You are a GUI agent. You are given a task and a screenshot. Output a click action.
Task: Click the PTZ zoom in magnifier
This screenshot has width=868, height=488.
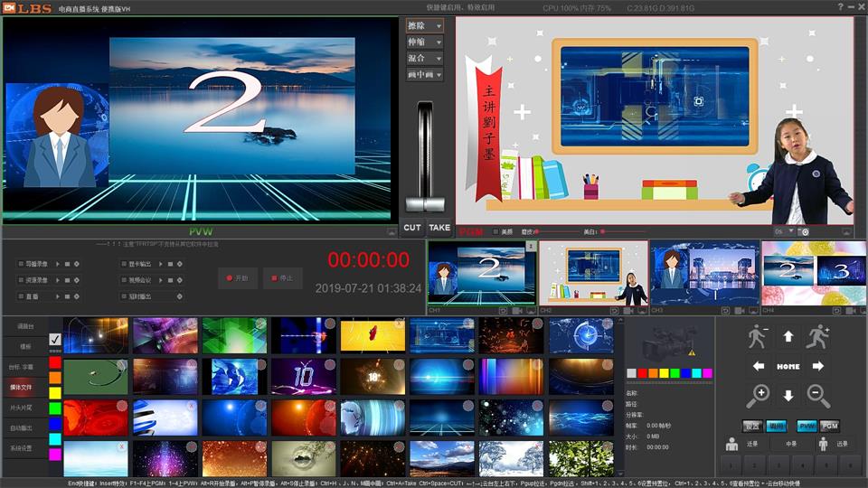pos(758,395)
